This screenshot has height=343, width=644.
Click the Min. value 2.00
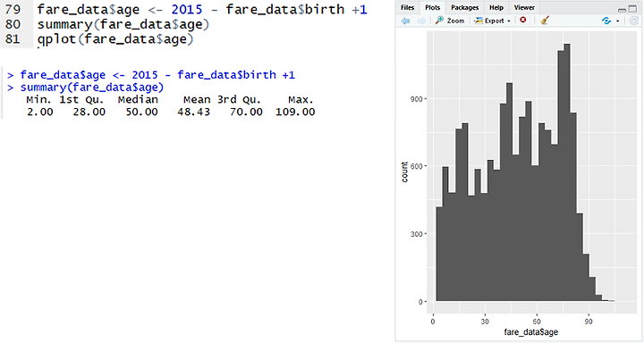click(40, 112)
